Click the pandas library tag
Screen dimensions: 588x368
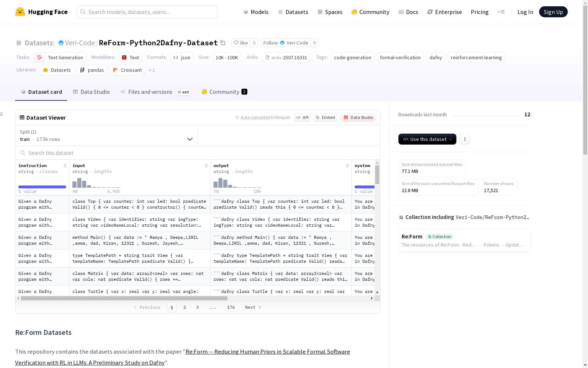pos(92,70)
